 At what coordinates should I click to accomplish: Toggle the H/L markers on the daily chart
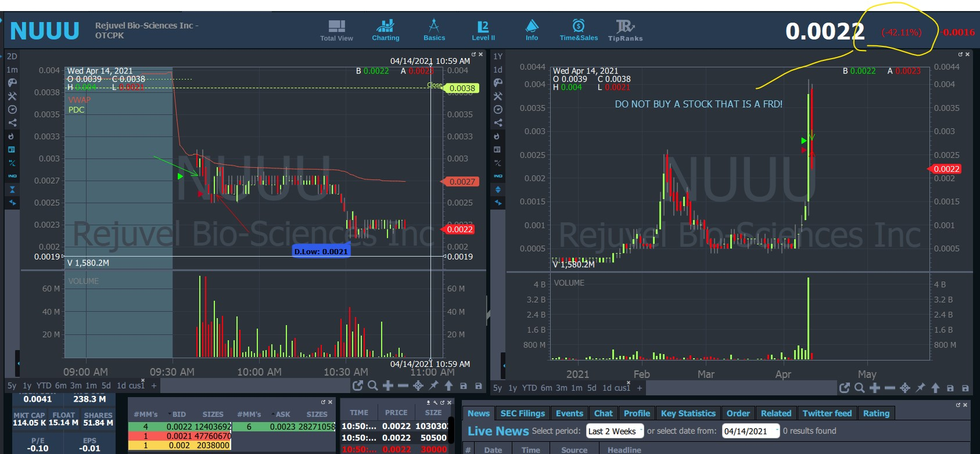point(498,163)
